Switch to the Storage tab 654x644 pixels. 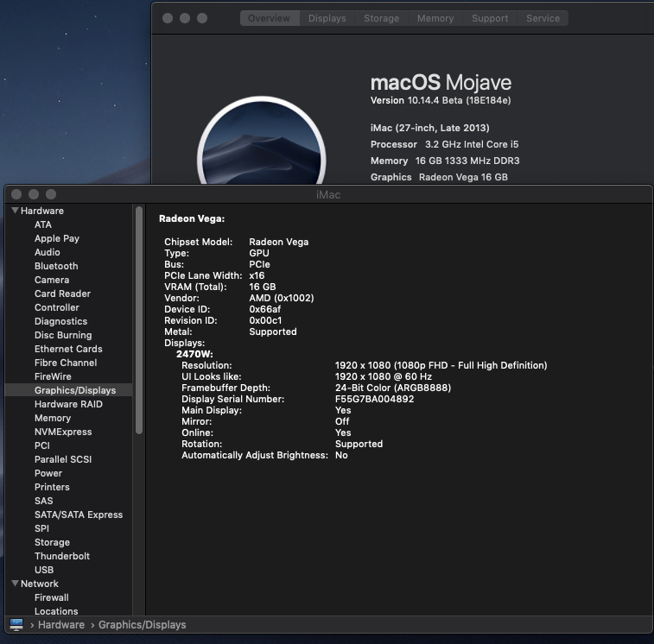click(381, 18)
